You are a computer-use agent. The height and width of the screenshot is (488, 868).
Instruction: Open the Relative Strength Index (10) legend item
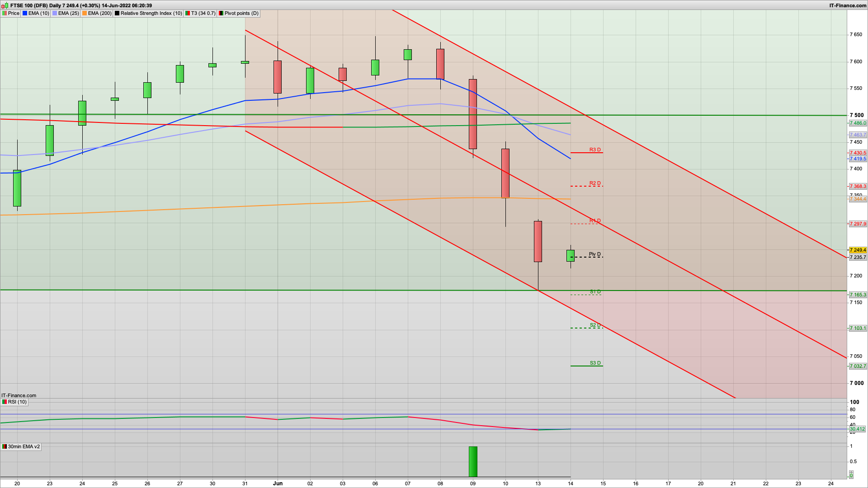pyautogui.click(x=151, y=13)
